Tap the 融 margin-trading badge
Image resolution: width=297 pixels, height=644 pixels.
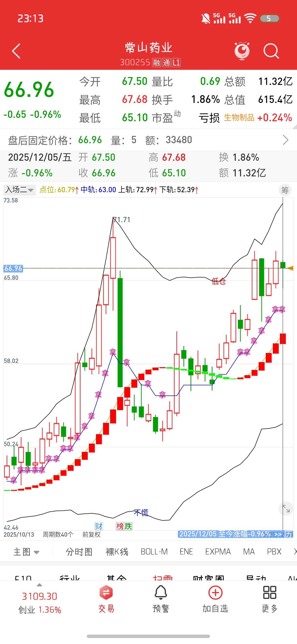click(x=157, y=62)
